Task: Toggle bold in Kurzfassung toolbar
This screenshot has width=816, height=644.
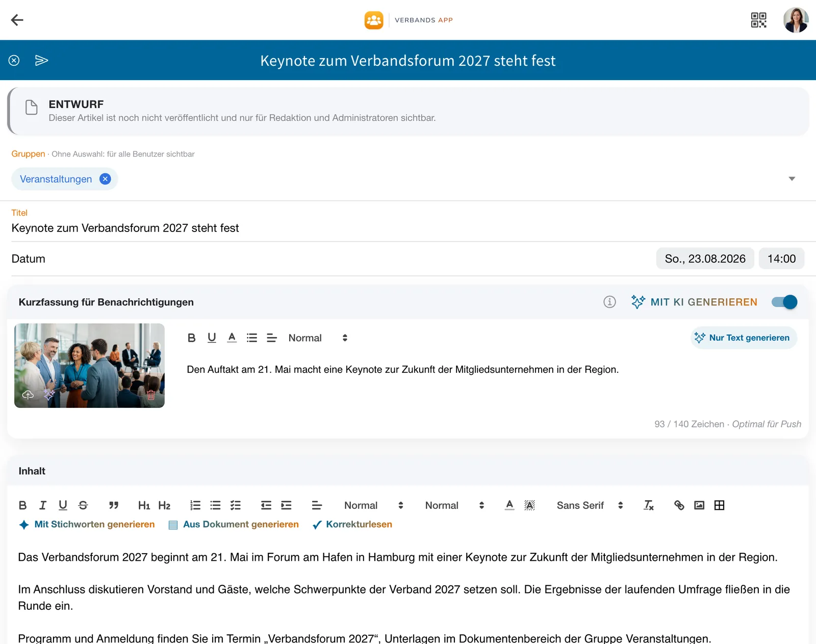Action: (192, 338)
